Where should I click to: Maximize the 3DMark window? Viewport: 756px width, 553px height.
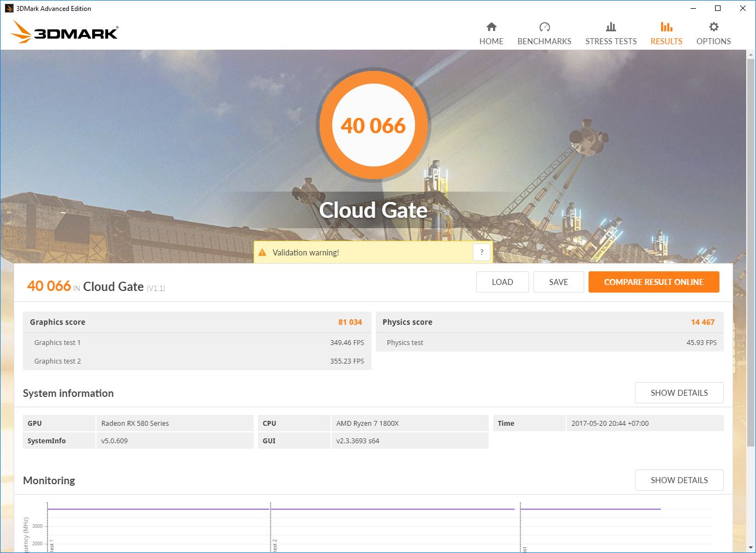pyautogui.click(x=718, y=8)
